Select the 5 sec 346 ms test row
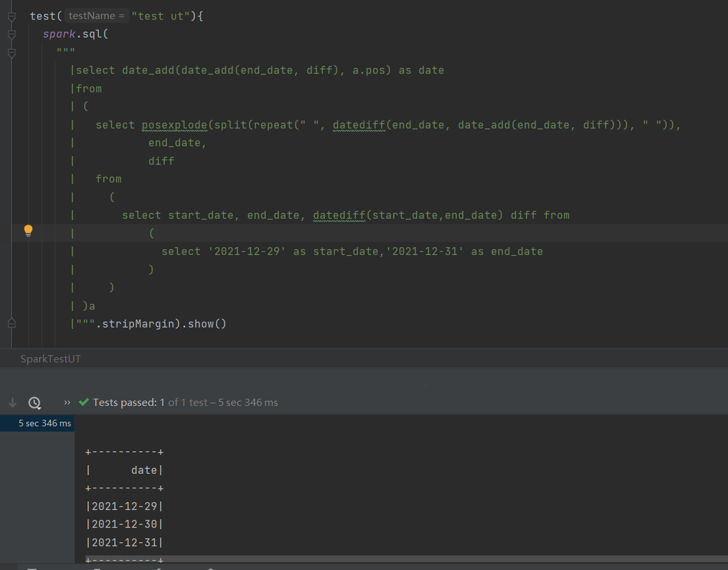The image size is (728, 570). pos(37,423)
